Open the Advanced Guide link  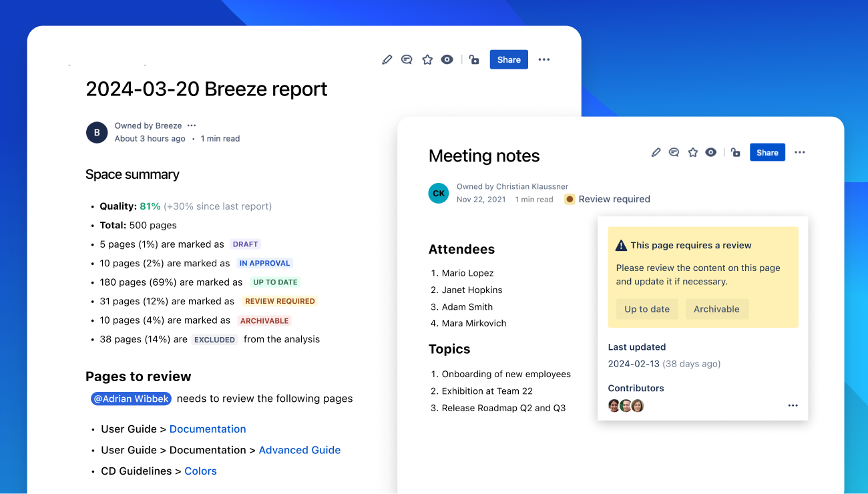(300, 450)
